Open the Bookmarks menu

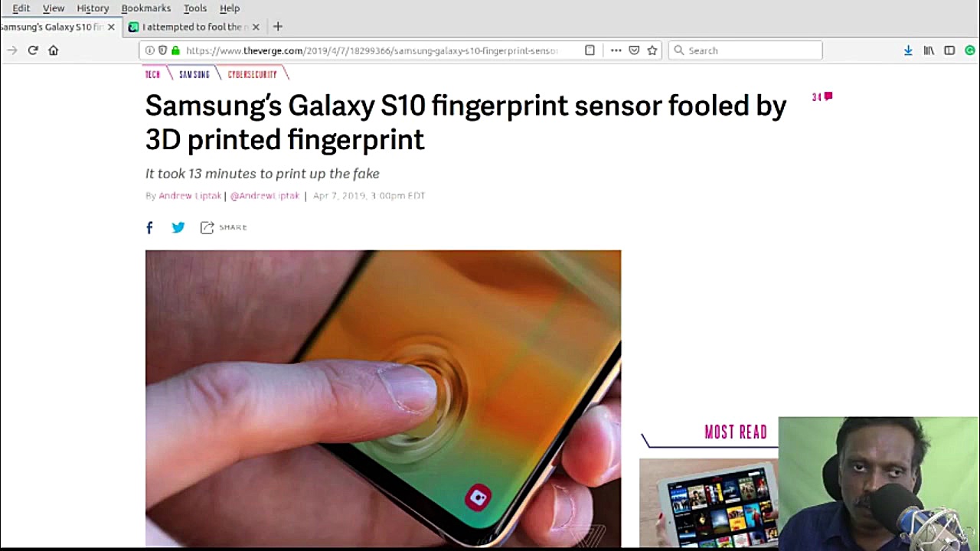coord(145,8)
